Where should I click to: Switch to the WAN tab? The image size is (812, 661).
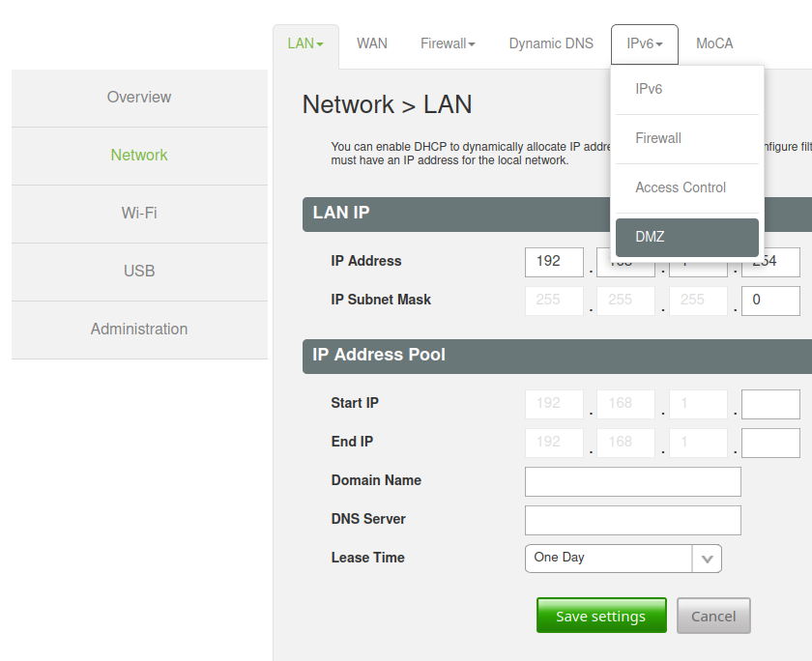point(371,43)
